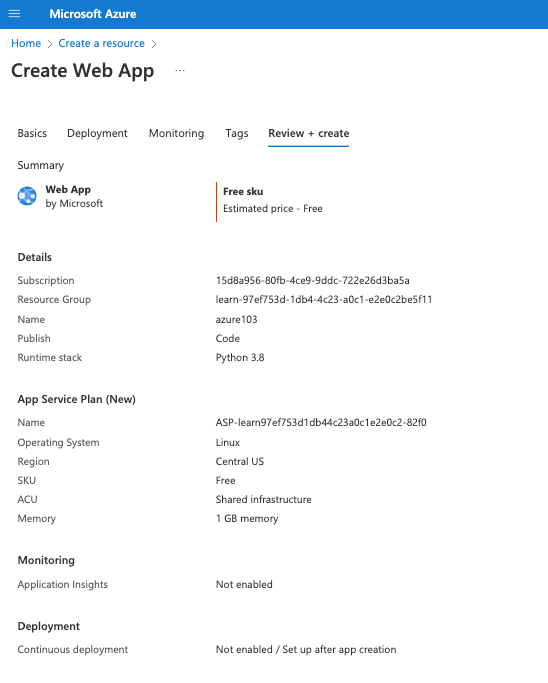Click Not enabled / Set up after app creation
The image size is (548, 683).
(x=306, y=649)
